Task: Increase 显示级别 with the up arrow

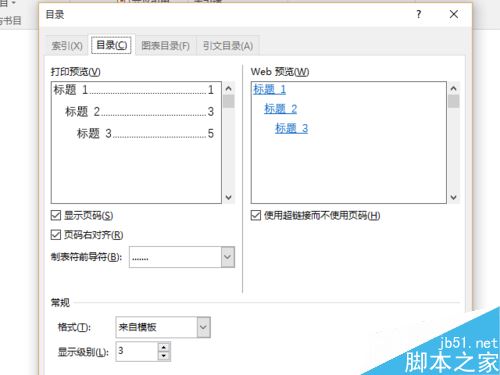Action: tap(164, 347)
